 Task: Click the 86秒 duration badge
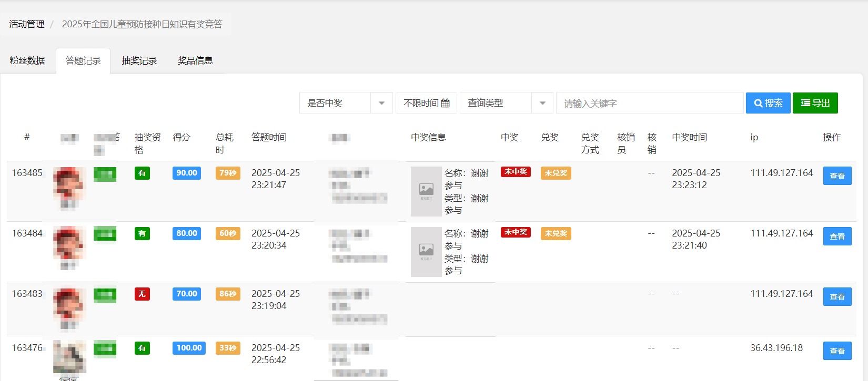[228, 294]
